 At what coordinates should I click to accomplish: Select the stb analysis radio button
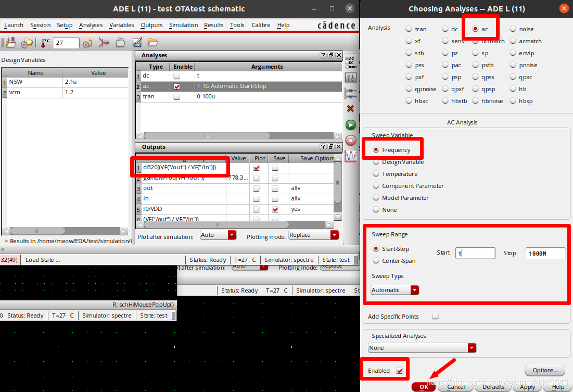(x=409, y=53)
